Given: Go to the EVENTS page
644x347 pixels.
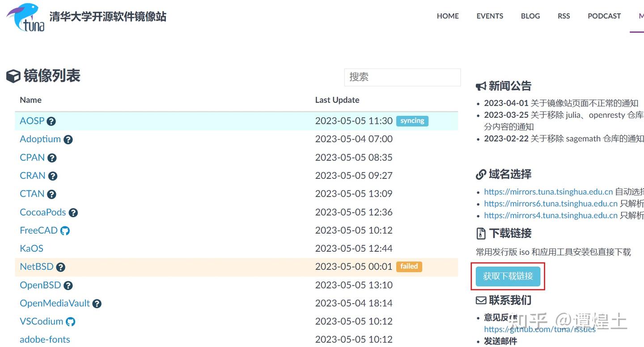Looking at the screenshot, I should 490,16.
